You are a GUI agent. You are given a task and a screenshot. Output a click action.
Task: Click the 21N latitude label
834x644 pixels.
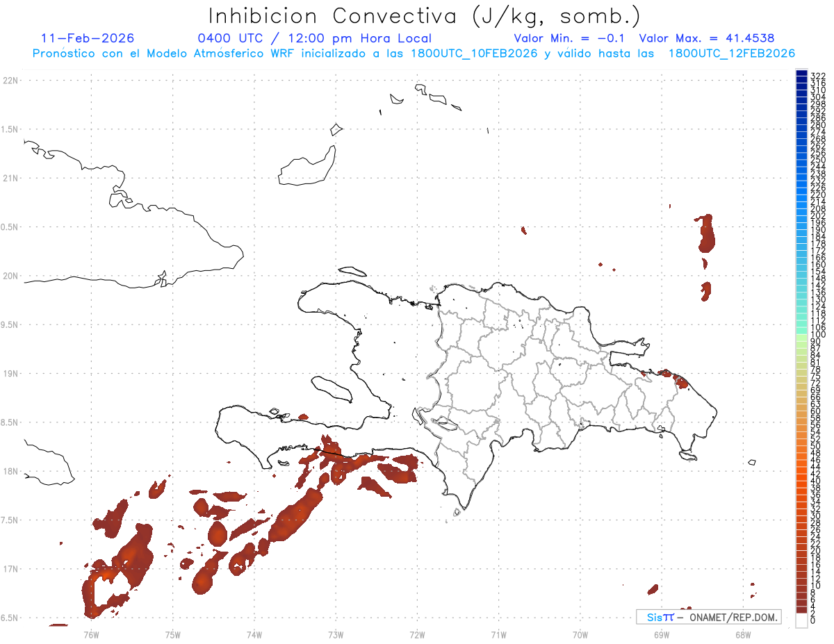10,178
